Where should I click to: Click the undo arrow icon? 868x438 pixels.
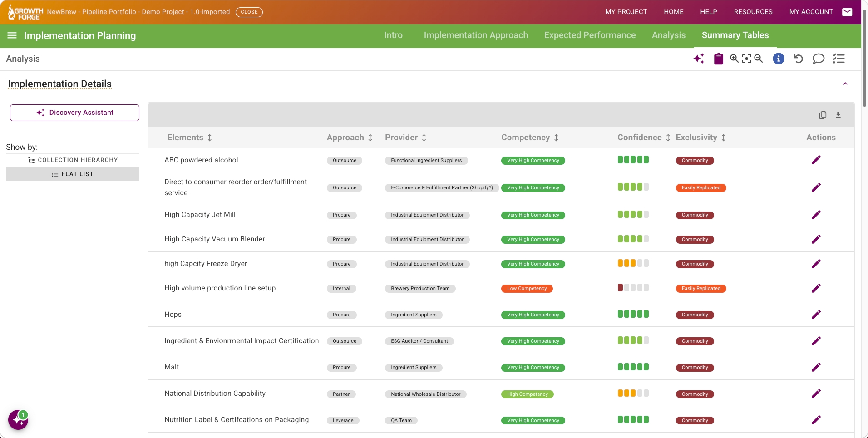pos(799,59)
